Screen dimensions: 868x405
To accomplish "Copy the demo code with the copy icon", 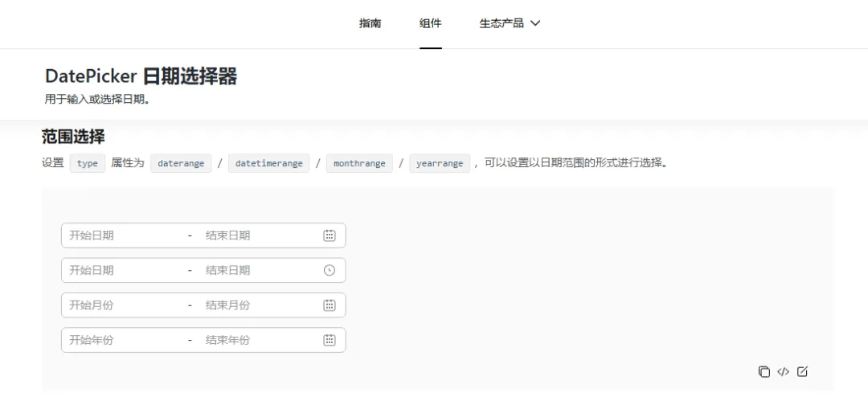I will 764,372.
